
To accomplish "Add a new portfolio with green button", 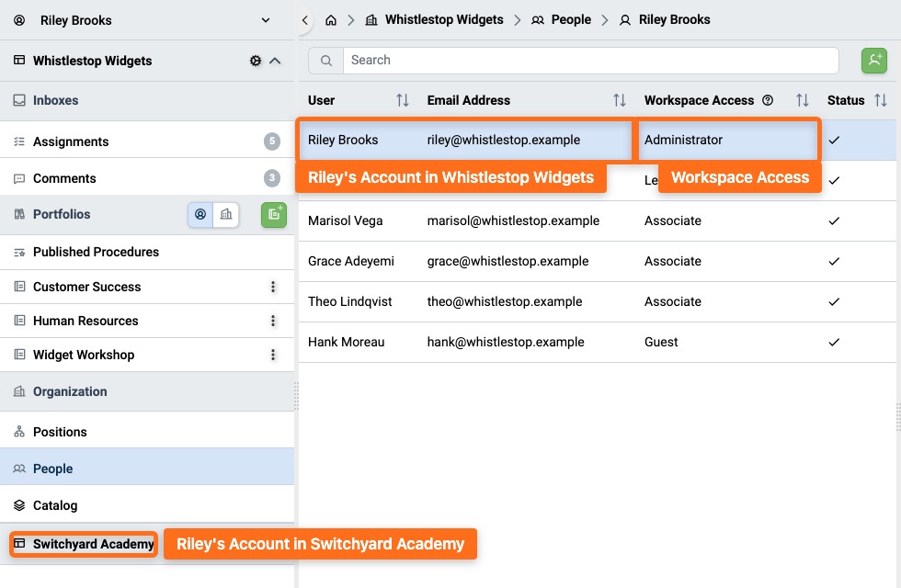I will [274, 215].
